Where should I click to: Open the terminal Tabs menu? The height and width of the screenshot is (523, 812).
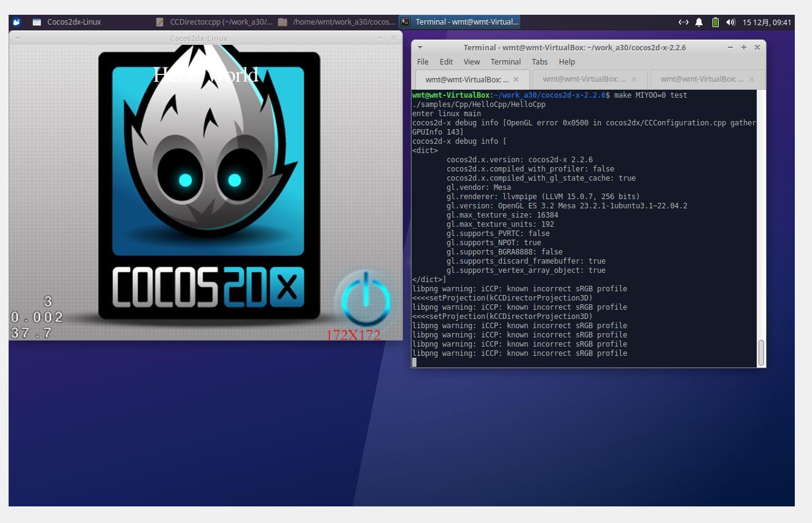coord(539,61)
